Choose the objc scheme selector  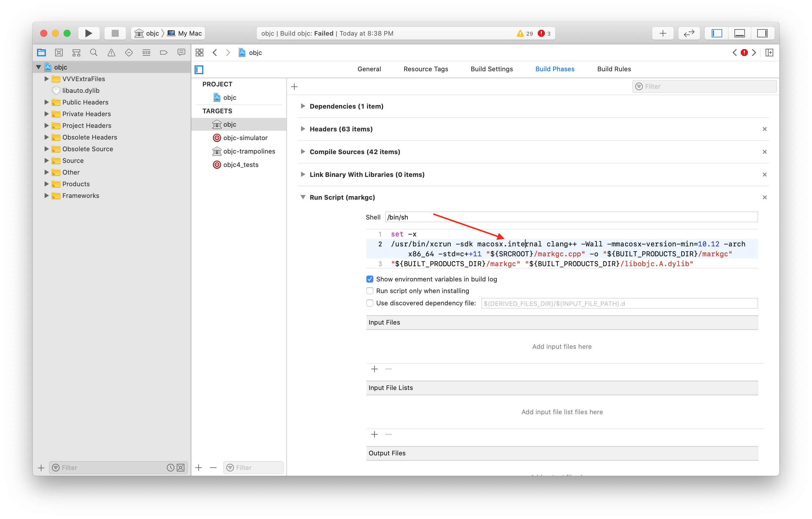147,33
